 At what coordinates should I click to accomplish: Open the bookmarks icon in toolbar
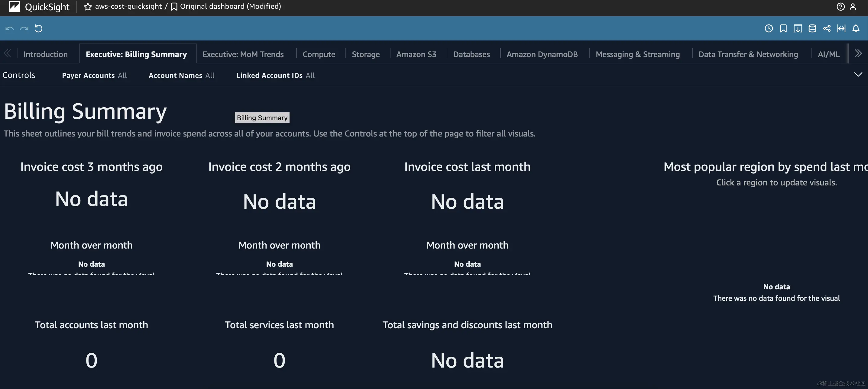pos(783,29)
